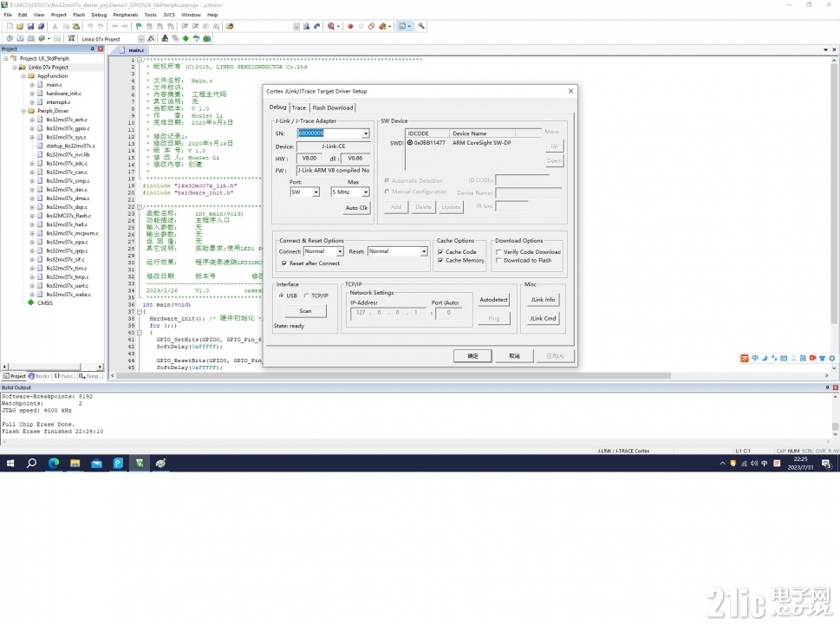Open the Connect mode dropdown
The width and height of the screenshot is (840, 624).
point(340,251)
